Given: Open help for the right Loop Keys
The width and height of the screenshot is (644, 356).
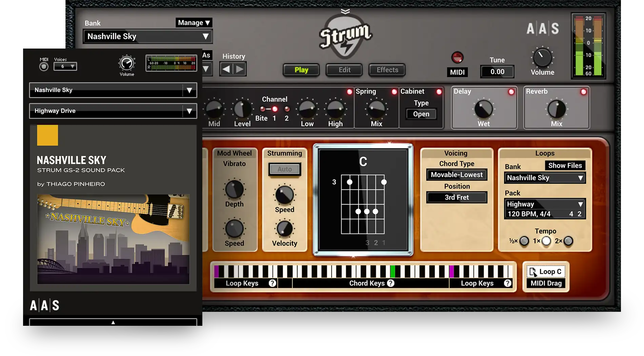Looking at the screenshot, I should coord(507,283).
